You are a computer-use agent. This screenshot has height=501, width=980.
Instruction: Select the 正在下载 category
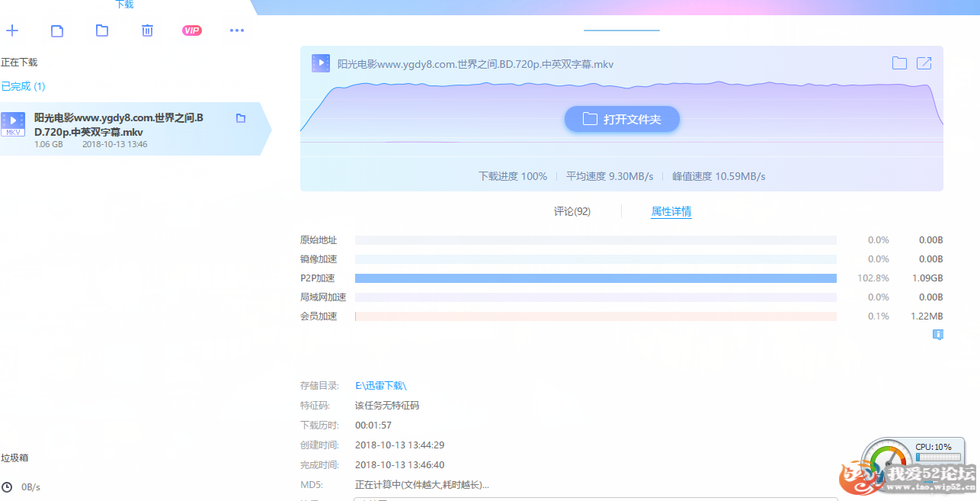click(19, 63)
